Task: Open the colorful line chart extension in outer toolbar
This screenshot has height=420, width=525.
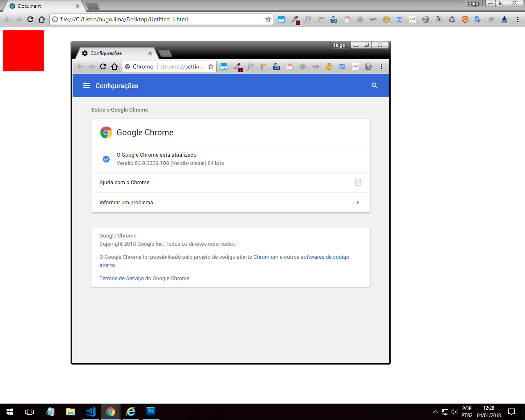Action: (413, 19)
